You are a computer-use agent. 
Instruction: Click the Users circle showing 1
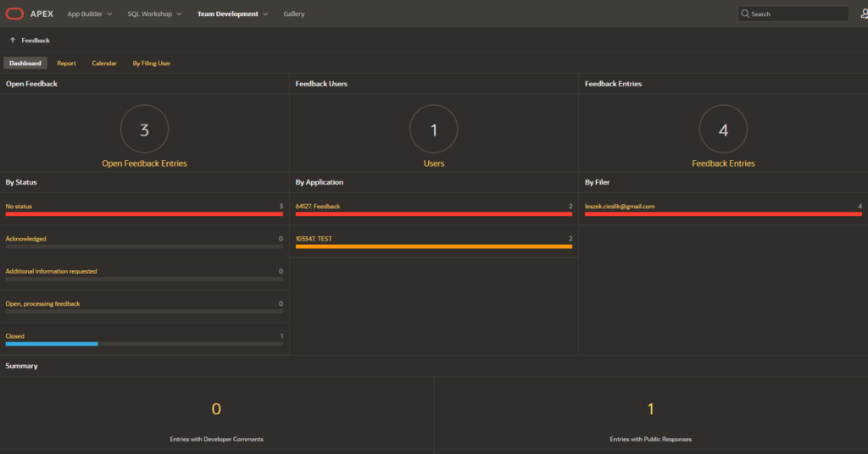(x=433, y=129)
